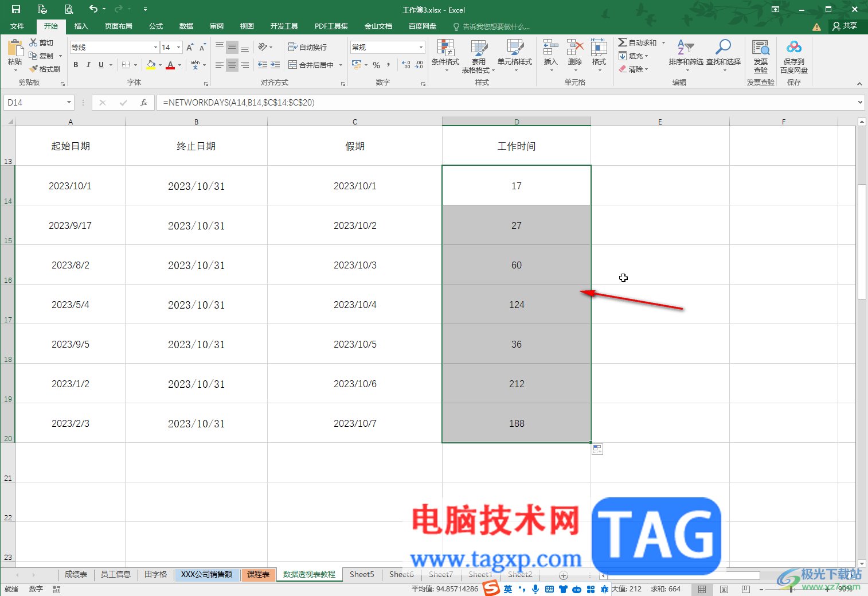Viewport: 868px width, 596px height.
Task: Expand the formula bar
Action: [860, 103]
